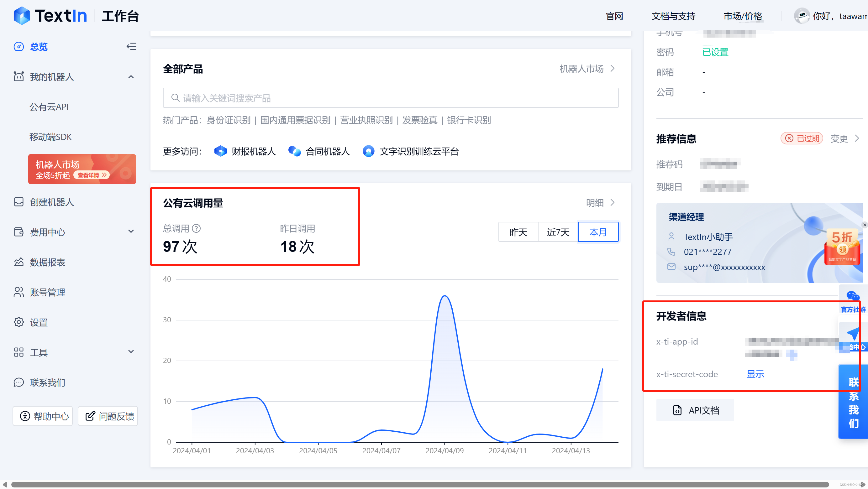Screen dimensions: 868x489
Task: Show the x-ti-secret-code value
Action: (755, 374)
